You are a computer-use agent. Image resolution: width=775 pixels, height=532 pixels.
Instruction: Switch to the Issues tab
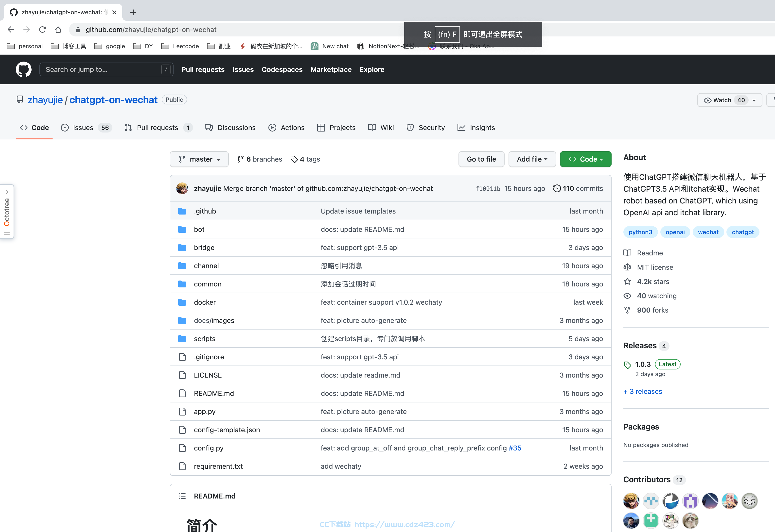[x=87, y=128]
